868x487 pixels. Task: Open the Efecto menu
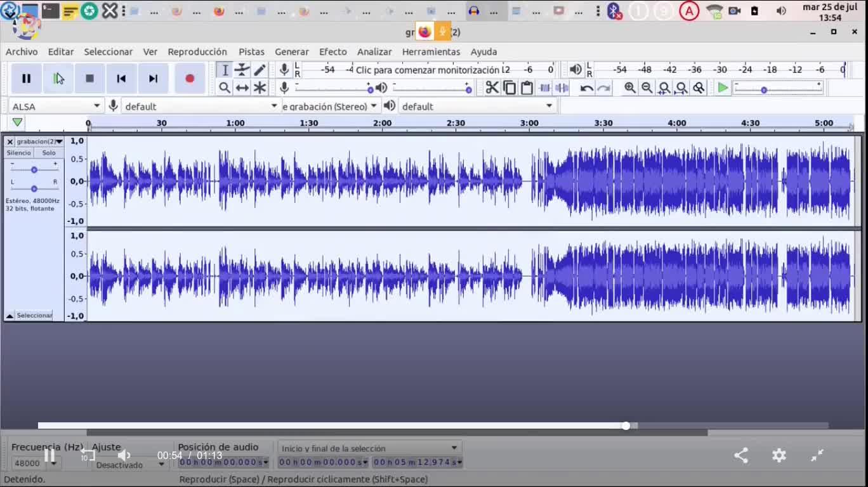(x=332, y=52)
